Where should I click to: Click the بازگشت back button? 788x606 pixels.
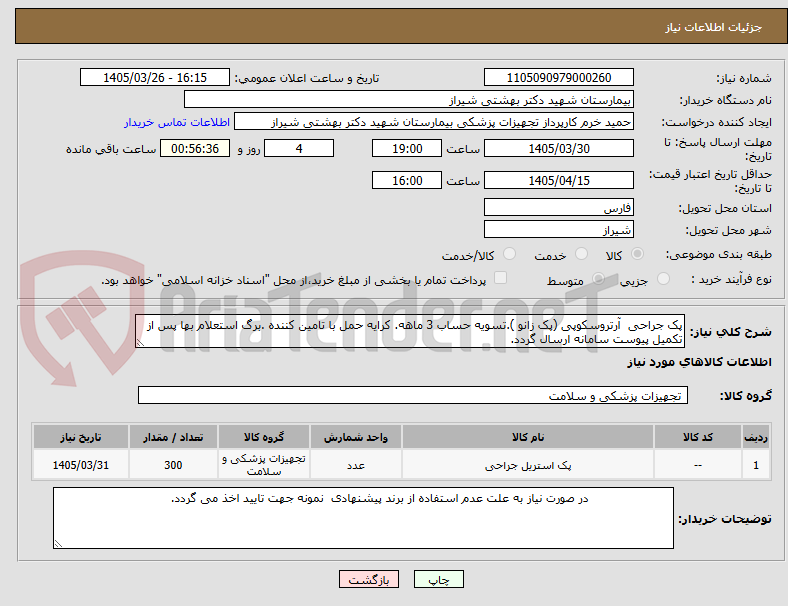point(369,579)
